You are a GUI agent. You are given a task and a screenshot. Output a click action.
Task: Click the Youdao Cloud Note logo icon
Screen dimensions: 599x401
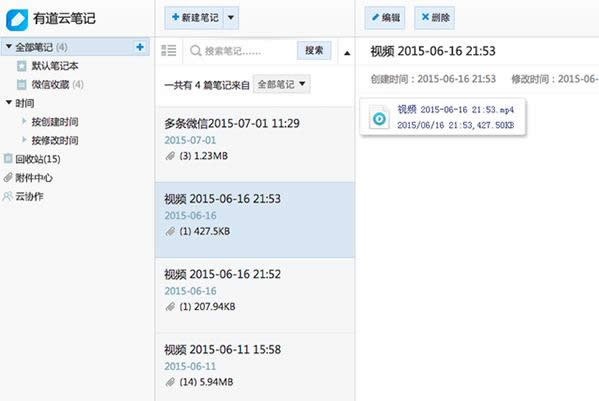point(17,19)
